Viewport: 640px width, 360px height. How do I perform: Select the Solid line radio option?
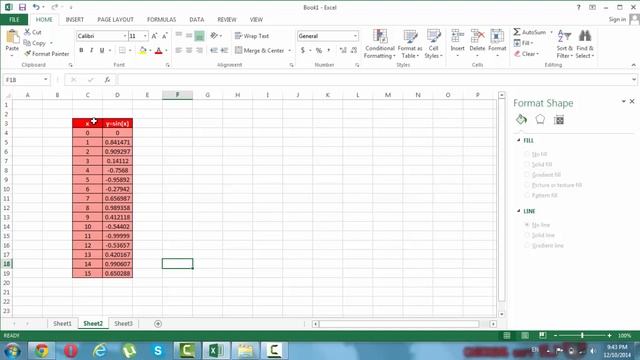pyautogui.click(x=527, y=235)
